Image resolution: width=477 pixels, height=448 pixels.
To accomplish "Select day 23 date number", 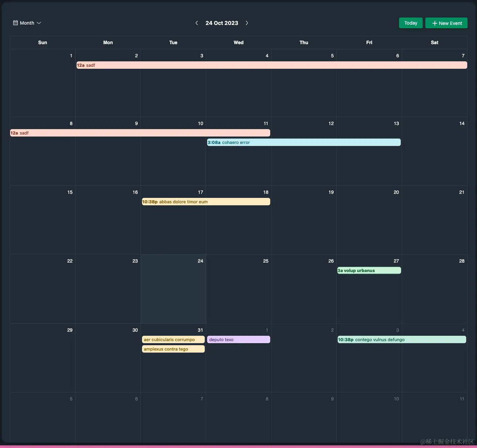I will click(135, 261).
